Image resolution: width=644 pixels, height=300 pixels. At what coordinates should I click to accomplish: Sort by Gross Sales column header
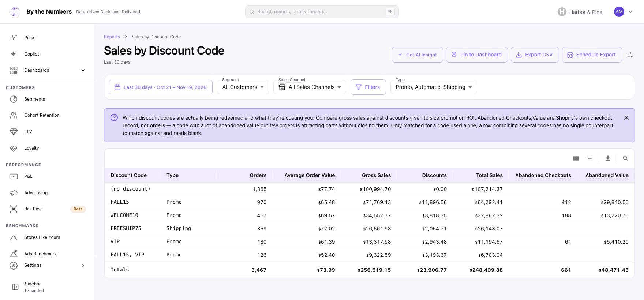click(376, 176)
